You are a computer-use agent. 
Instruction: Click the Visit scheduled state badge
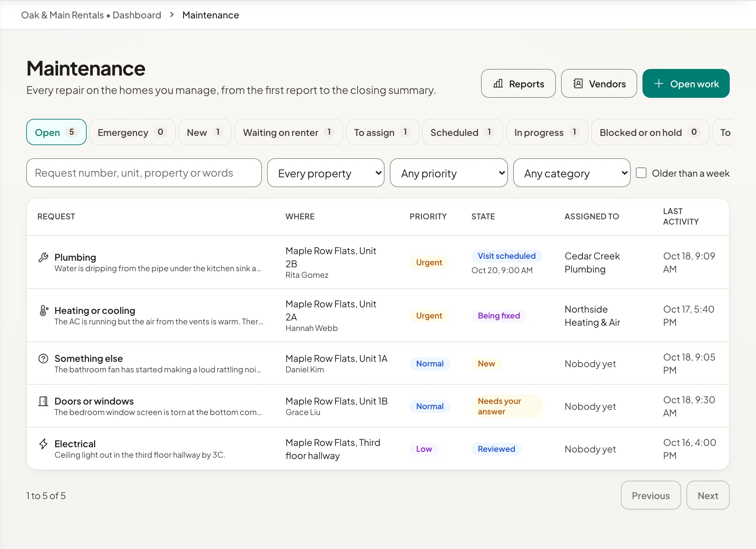coord(507,256)
